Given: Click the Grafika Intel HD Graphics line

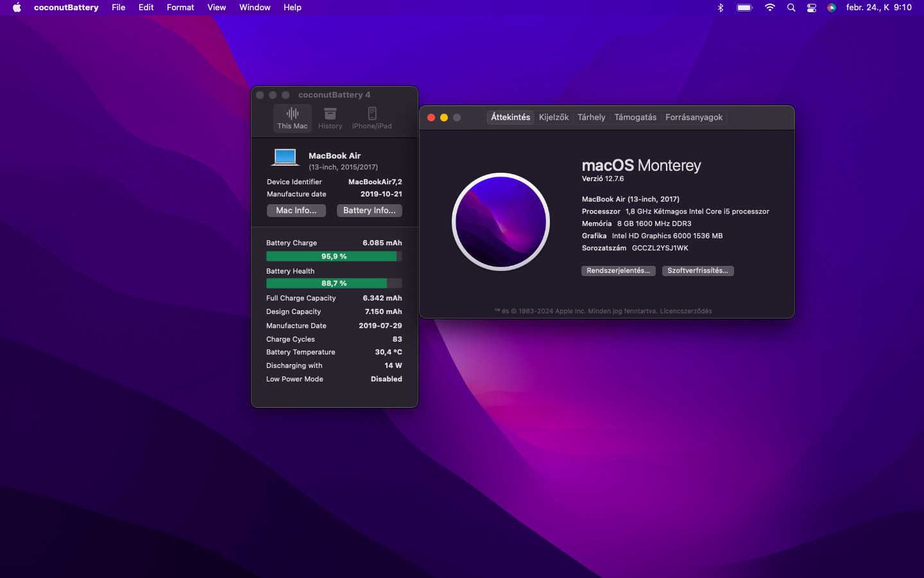Looking at the screenshot, I should (x=652, y=236).
